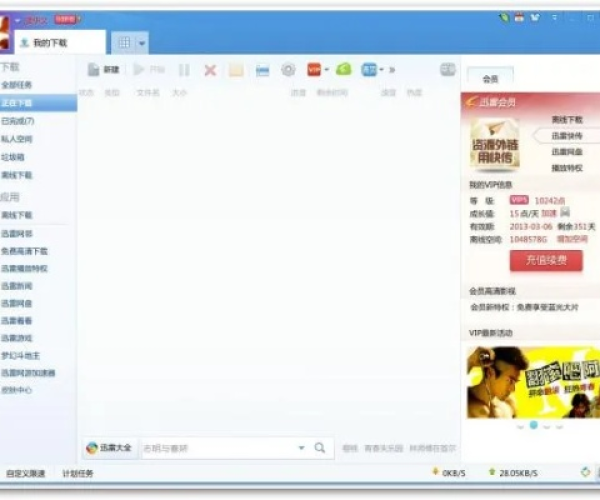
Task: Expand the dropdown beside the blue icon
Action: coord(382,70)
